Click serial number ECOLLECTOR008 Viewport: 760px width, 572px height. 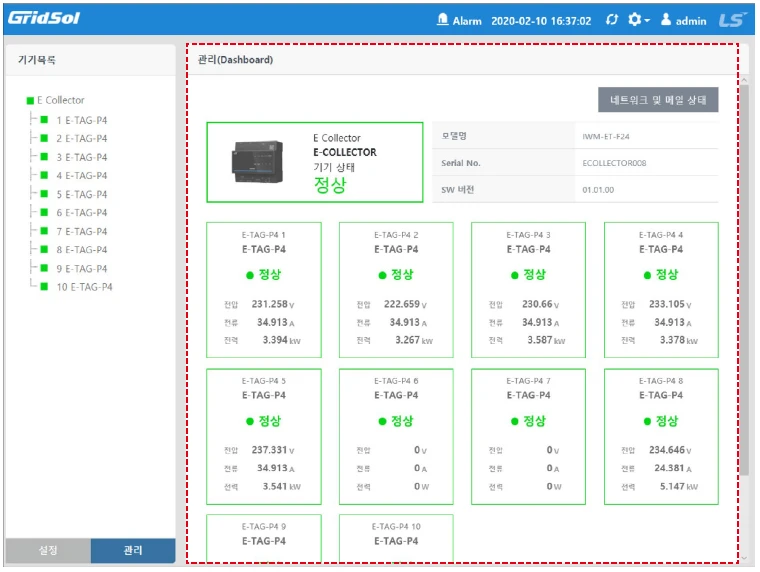614,163
